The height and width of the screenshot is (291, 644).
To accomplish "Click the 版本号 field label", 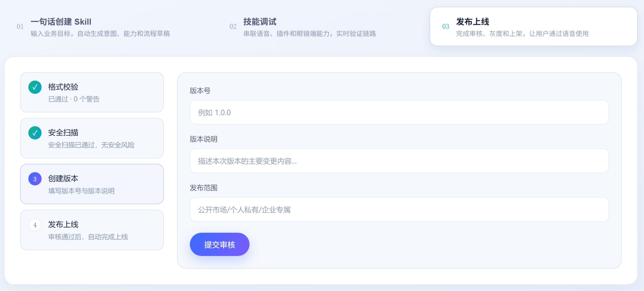I will 200,91.
